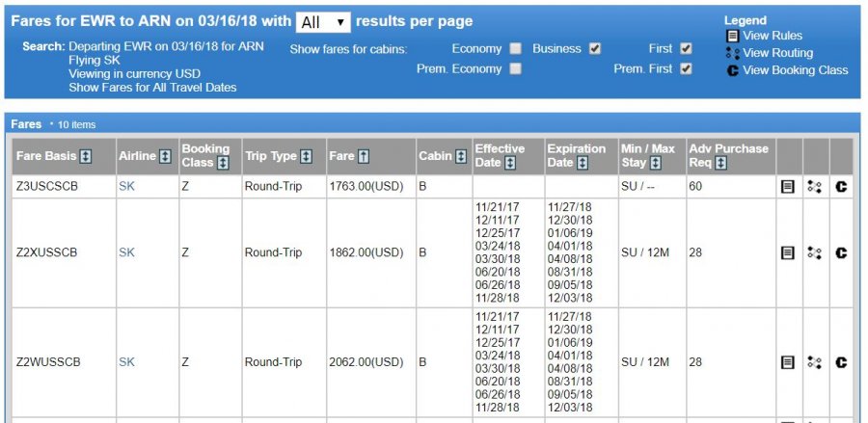Uncheck the First cabin checkbox
868x423 pixels.
click(x=686, y=48)
